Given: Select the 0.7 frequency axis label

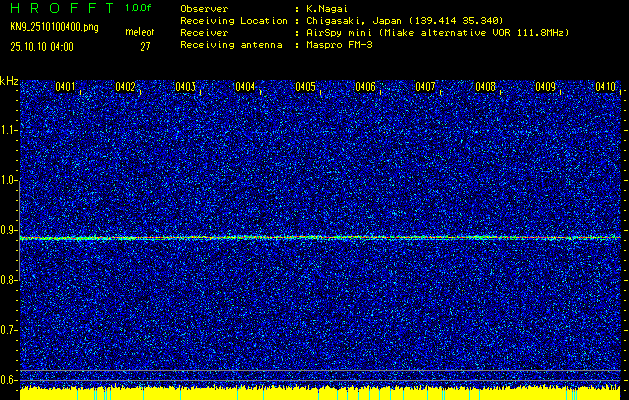Looking at the screenshot, I should click(9, 330).
